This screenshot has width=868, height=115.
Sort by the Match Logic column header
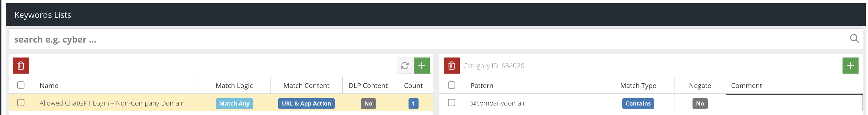click(x=234, y=86)
